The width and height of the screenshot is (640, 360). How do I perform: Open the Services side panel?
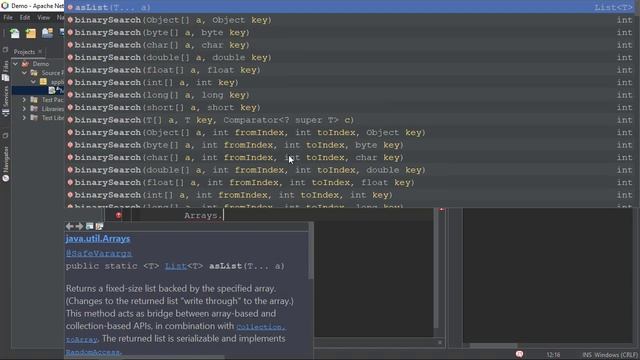pos(5,102)
